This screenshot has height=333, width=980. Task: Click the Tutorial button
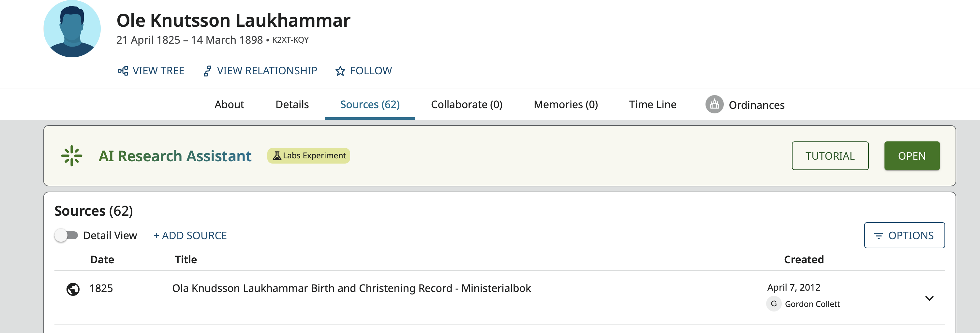830,156
